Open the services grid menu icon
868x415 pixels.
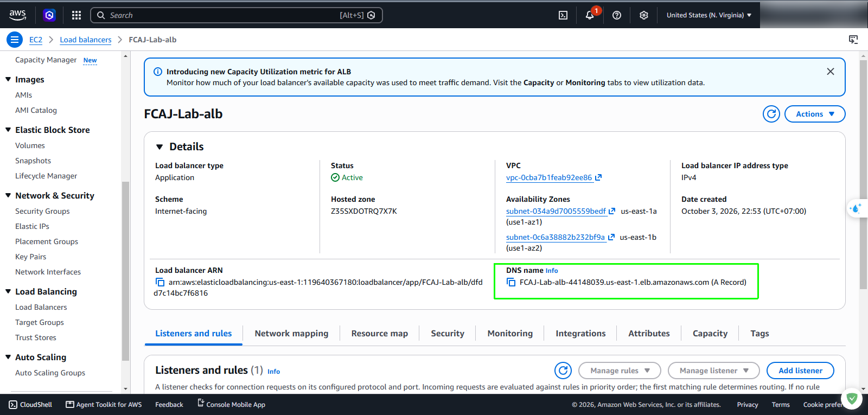(x=76, y=15)
